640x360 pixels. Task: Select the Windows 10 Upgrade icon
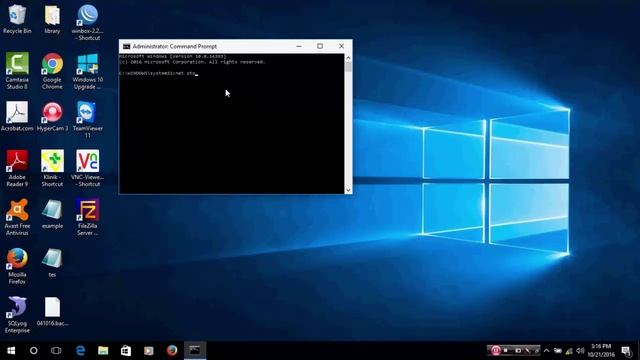(87, 71)
